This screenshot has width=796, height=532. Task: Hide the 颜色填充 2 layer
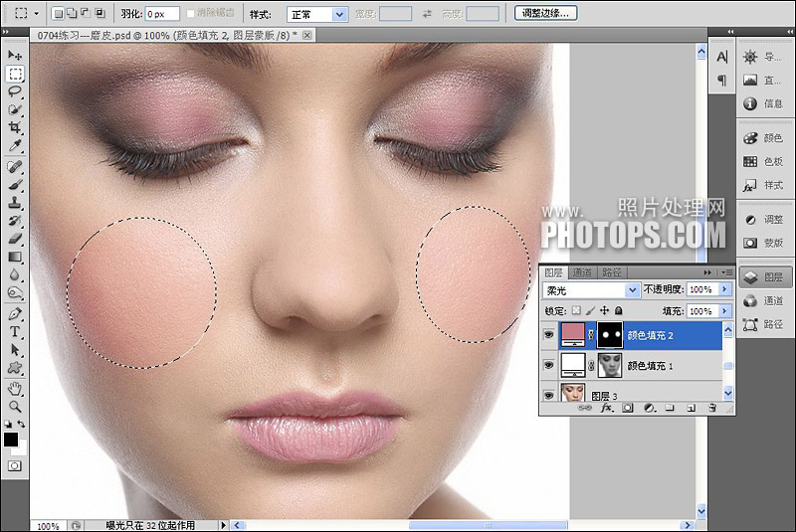point(548,335)
